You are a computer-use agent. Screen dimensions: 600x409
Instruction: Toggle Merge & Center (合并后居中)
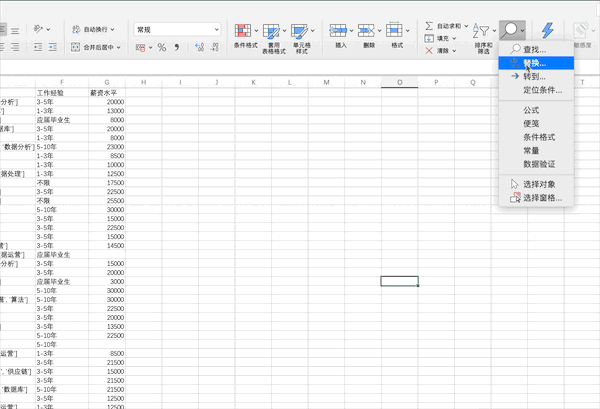[x=96, y=47]
